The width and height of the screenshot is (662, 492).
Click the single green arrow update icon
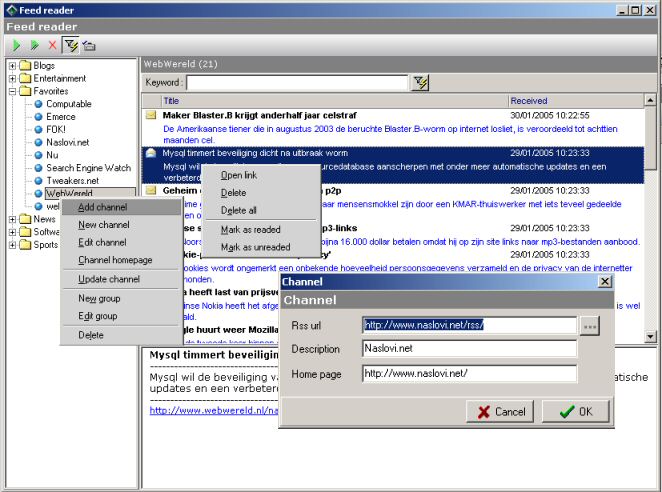point(16,45)
